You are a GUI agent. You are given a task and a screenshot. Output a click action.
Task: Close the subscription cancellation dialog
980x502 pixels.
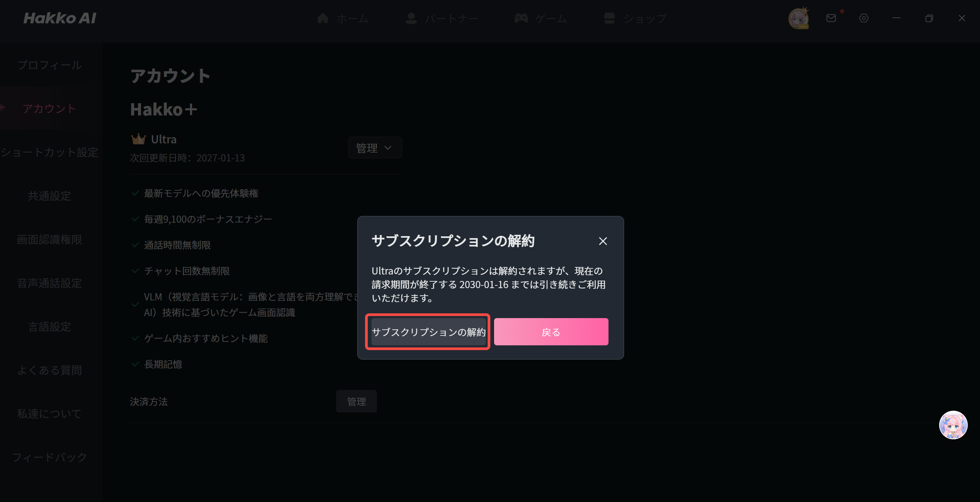pyautogui.click(x=603, y=241)
